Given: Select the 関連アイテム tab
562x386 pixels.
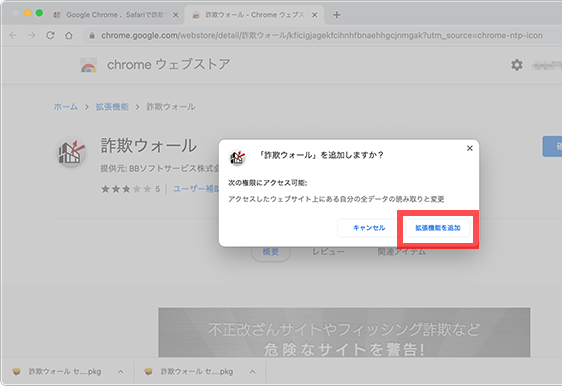Looking at the screenshot, I should [x=401, y=252].
